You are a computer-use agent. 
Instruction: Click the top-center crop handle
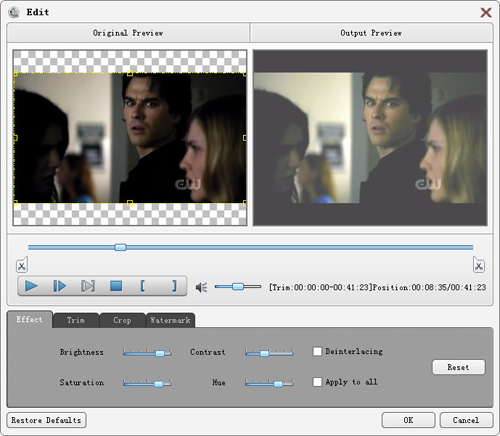(x=130, y=73)
